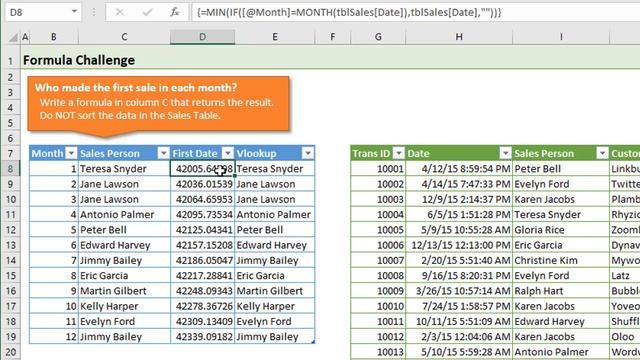Select Sales Person cell Gloria Rice
This screenshot has width=640, height=360.
pyautogui.click(x=561, y=230)
